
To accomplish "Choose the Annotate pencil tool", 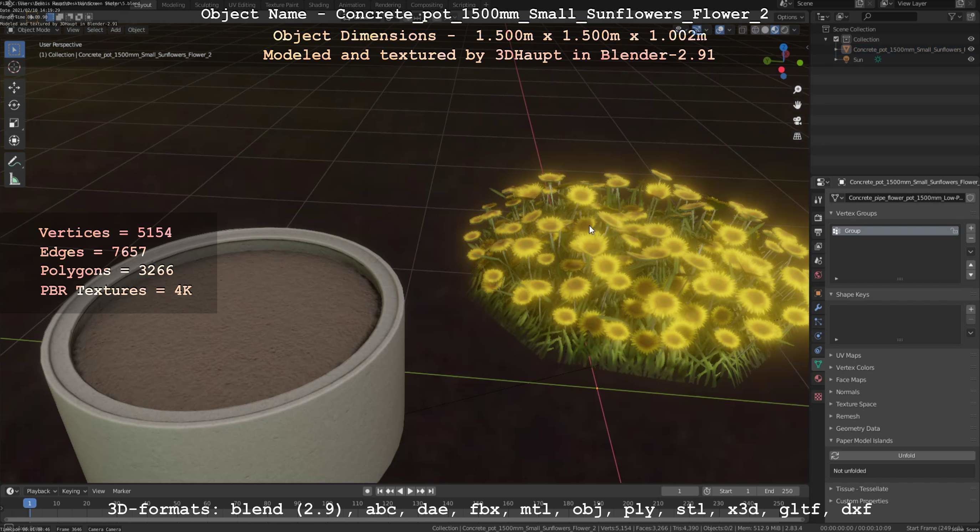I will (x=15, y=161).
